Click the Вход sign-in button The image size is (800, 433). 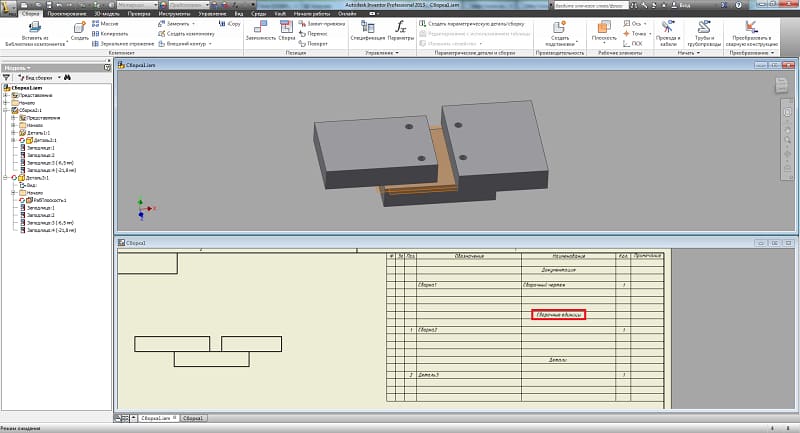682,5
